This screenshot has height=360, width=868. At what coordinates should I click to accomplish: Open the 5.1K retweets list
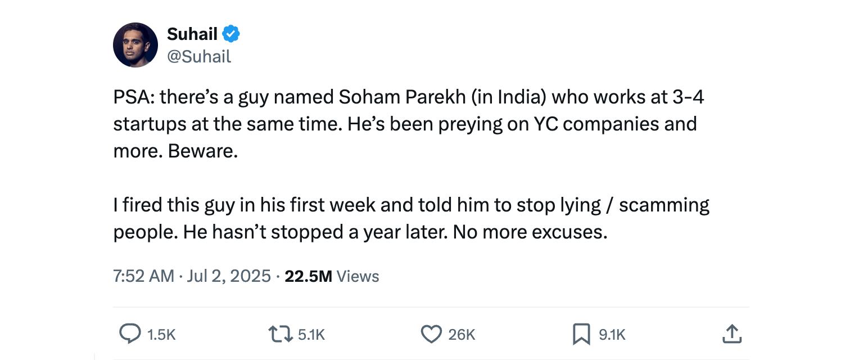(x=312, y=334)
